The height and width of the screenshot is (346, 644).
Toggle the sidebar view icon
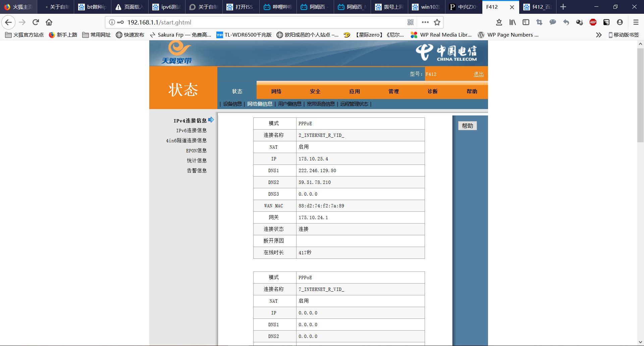coord(526,22)
